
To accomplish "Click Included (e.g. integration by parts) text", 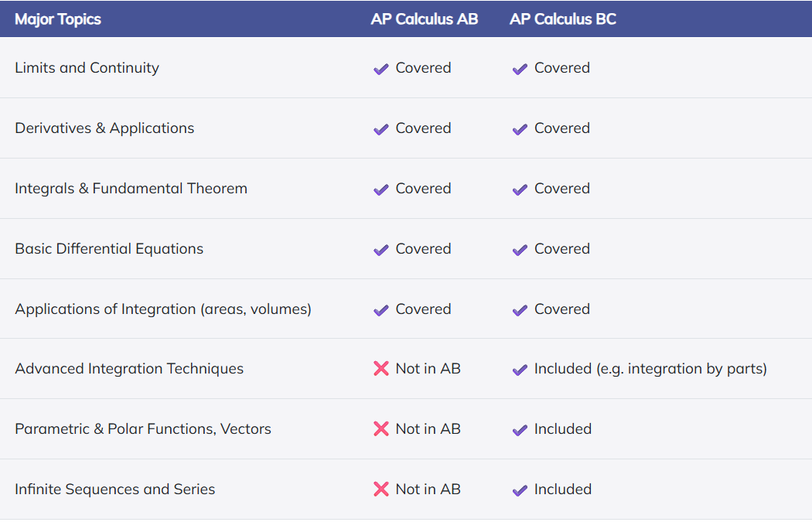I will point(650,369).
